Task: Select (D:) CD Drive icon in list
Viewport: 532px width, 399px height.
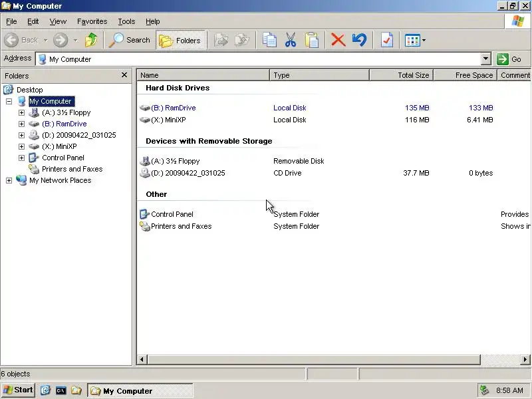Action: 145,173
